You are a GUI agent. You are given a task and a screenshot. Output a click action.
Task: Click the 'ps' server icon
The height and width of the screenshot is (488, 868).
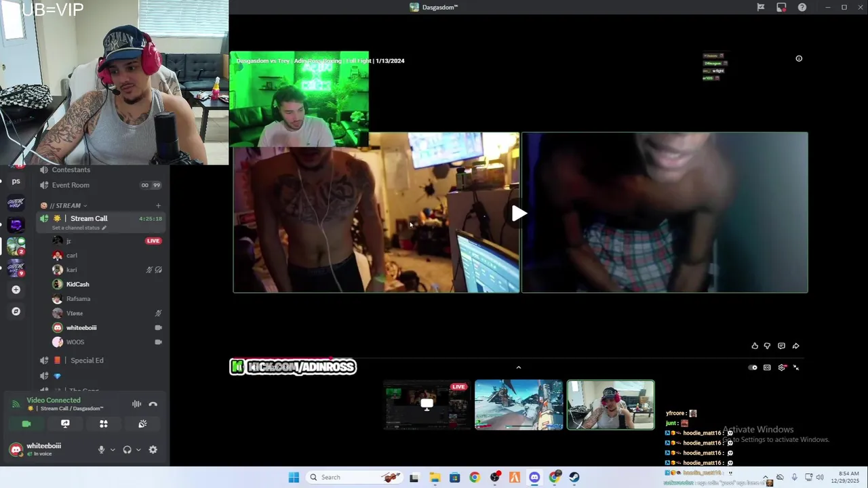coord(16,181)
